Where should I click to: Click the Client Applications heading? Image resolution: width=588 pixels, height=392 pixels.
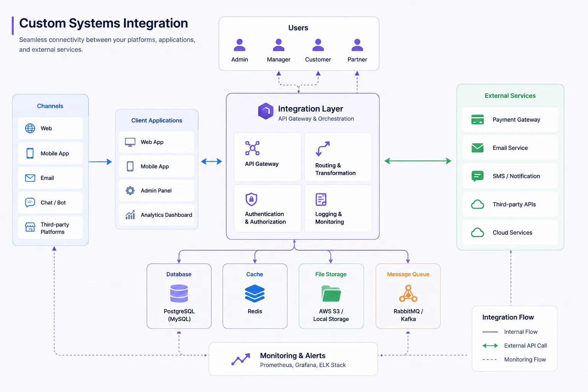coord(157,121)
